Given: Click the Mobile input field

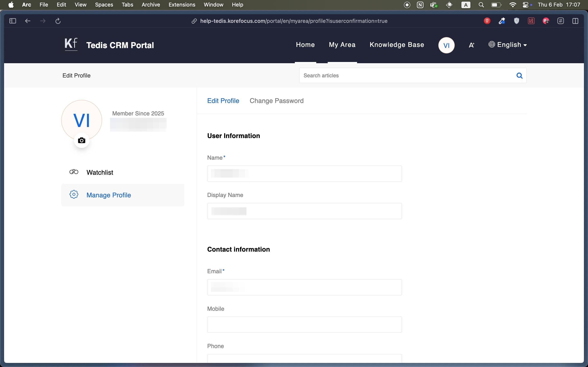Looking at the screenshot, I should tap(304, 325).
